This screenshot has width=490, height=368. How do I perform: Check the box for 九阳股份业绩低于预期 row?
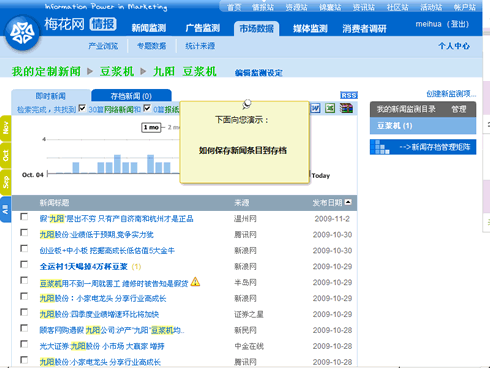(x=24, y=232)
